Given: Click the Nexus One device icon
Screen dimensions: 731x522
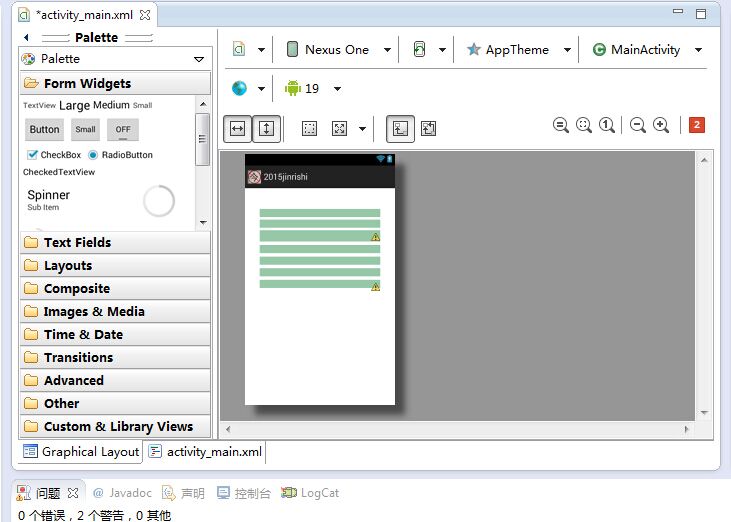Looking at the screenshot, I should (292, 49).
